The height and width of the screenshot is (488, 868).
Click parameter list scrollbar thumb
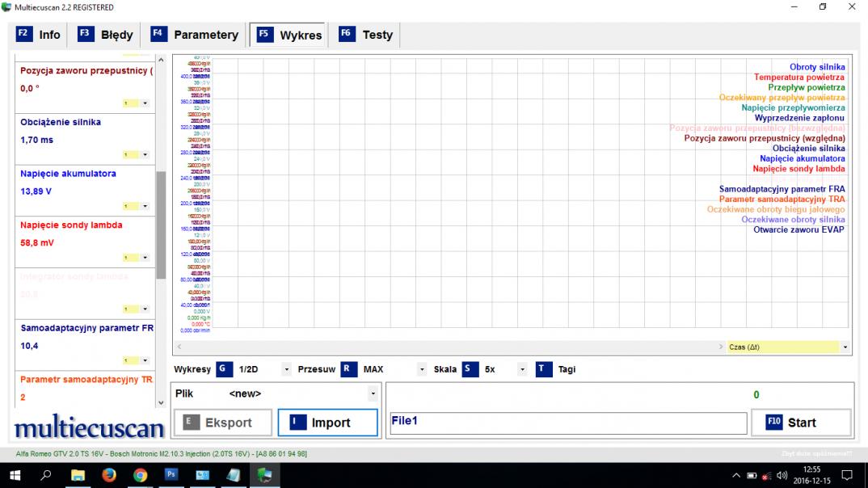(x=161, y=225)
